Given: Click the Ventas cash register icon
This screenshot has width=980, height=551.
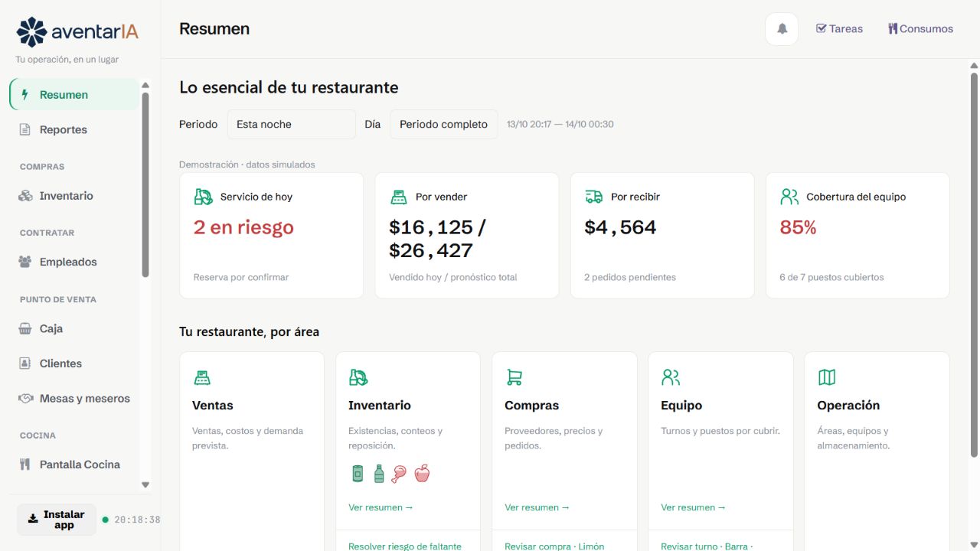Looking at the screenshot, I should pyautogui.click(x=202, y=377).
